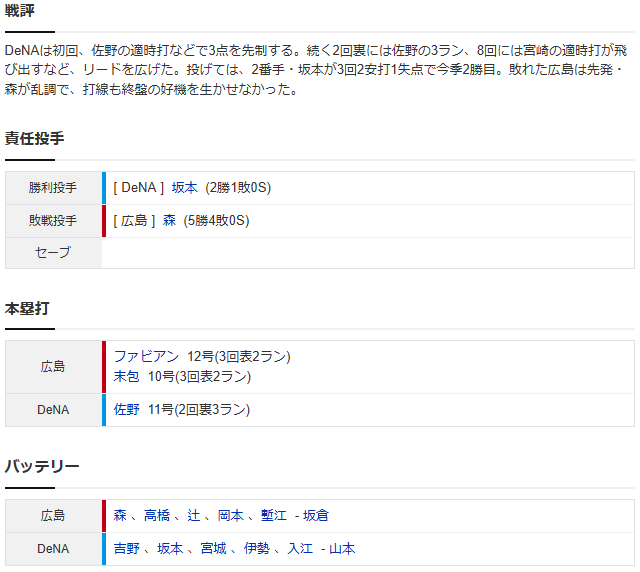Click 岡本 pitcher link
The image size is (640, 572).
tap(230, 515)
